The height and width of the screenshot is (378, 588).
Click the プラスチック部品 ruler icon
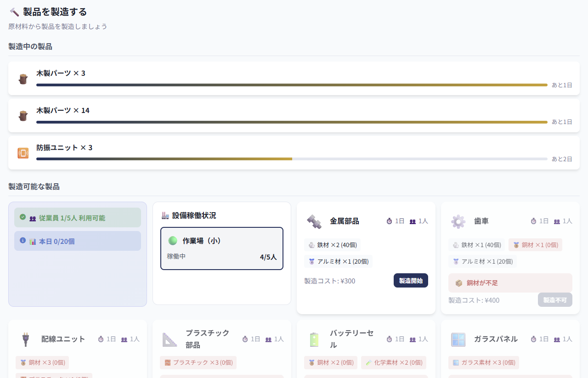click(x=170, y=339)
